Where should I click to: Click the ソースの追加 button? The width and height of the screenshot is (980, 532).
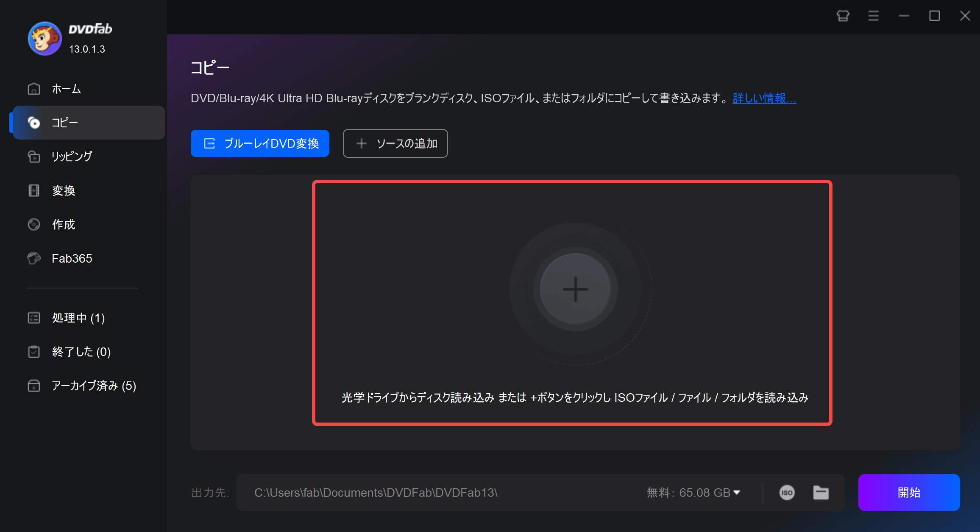395,143
